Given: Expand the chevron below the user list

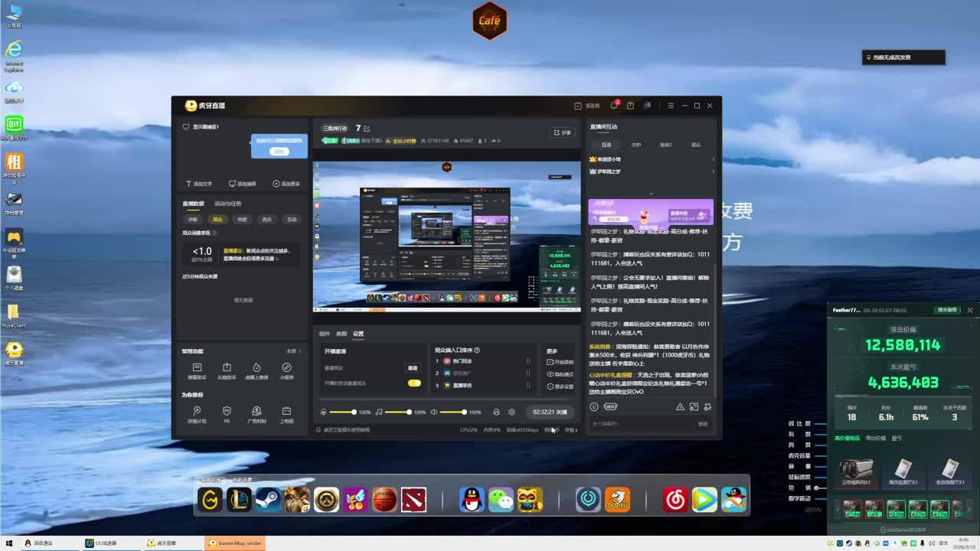Looking at the screenshot, I should coord(651,194).
